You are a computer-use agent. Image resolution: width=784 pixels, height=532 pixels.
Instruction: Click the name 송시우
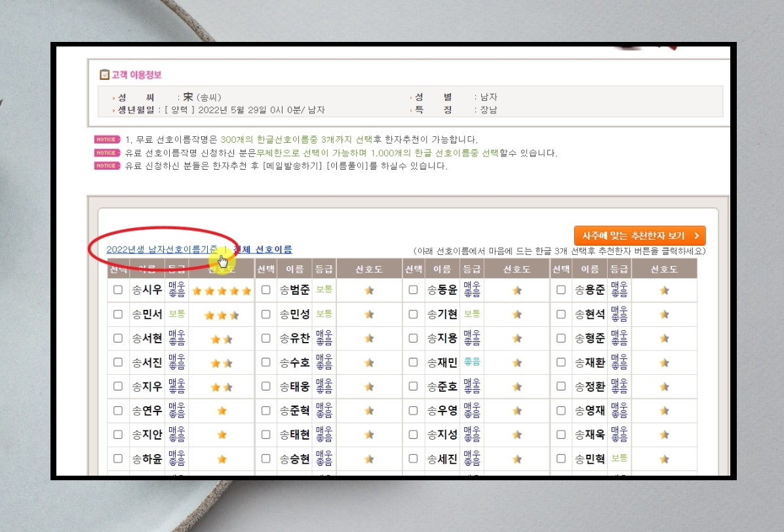(147, 290)
